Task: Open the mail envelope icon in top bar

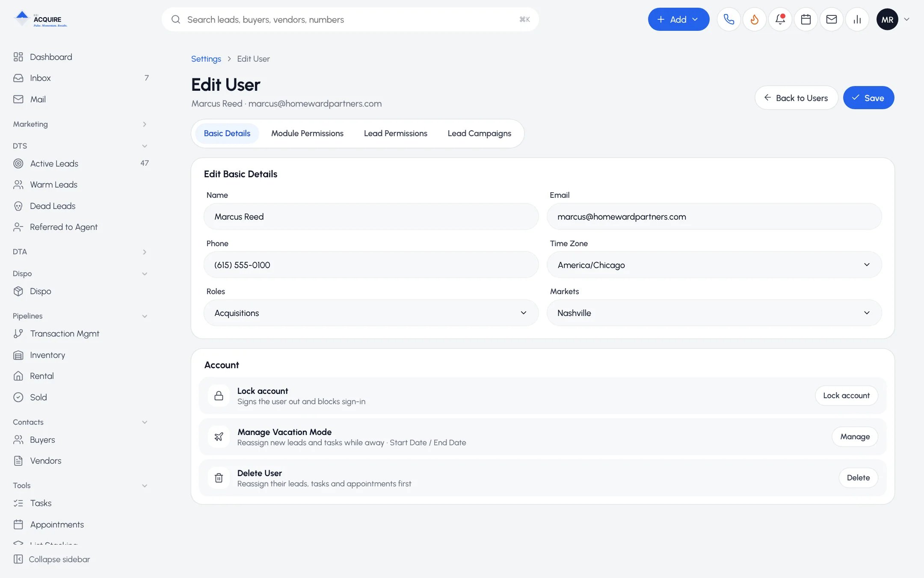Action: point(831,19)
